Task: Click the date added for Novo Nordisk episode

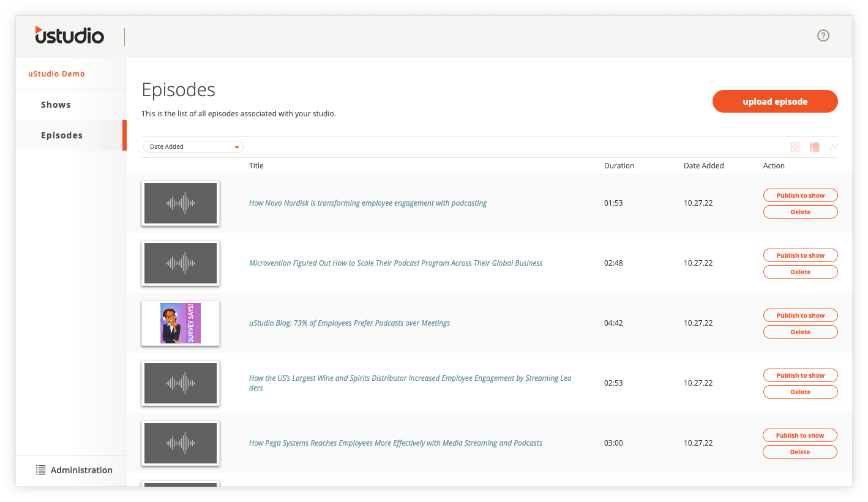Action: tap(698, 203)
